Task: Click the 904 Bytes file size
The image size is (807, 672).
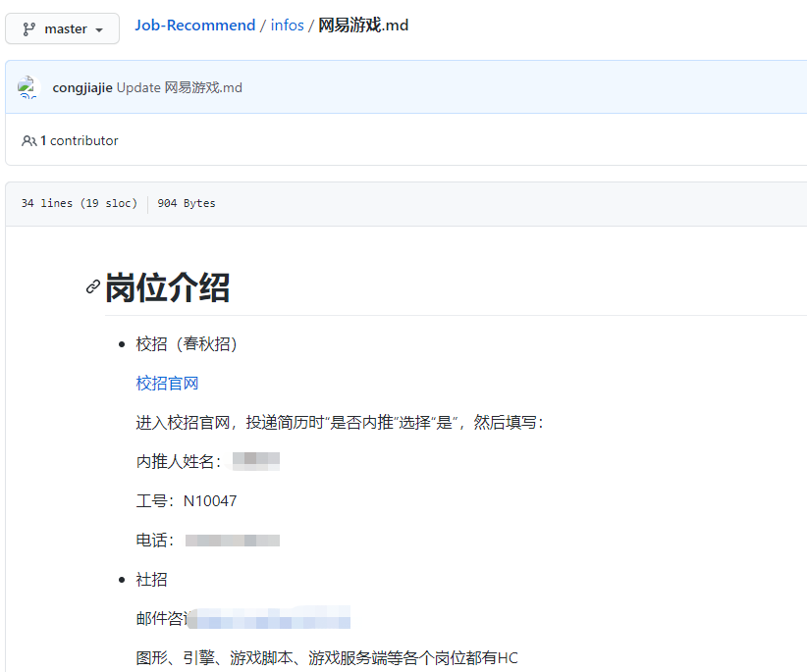Action: 187,204
